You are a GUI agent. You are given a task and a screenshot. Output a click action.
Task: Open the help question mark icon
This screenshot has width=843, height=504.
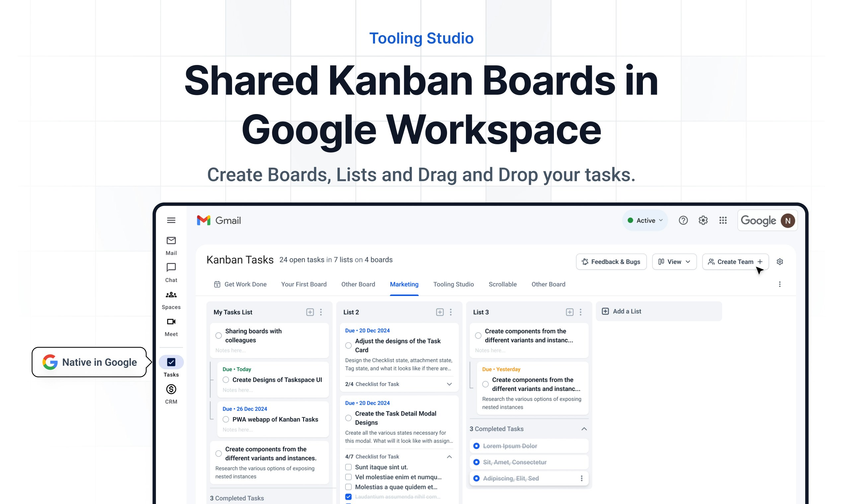coord(683,220)
